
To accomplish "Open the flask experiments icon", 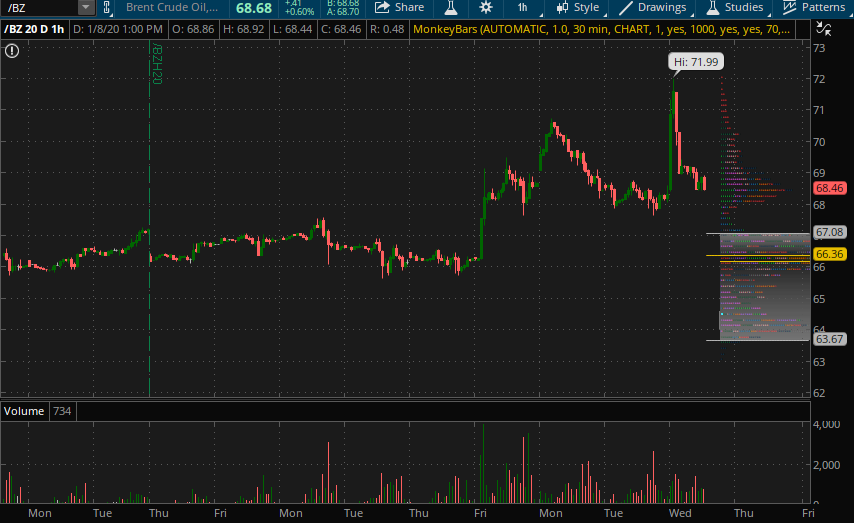I will (x=451, y=8).
